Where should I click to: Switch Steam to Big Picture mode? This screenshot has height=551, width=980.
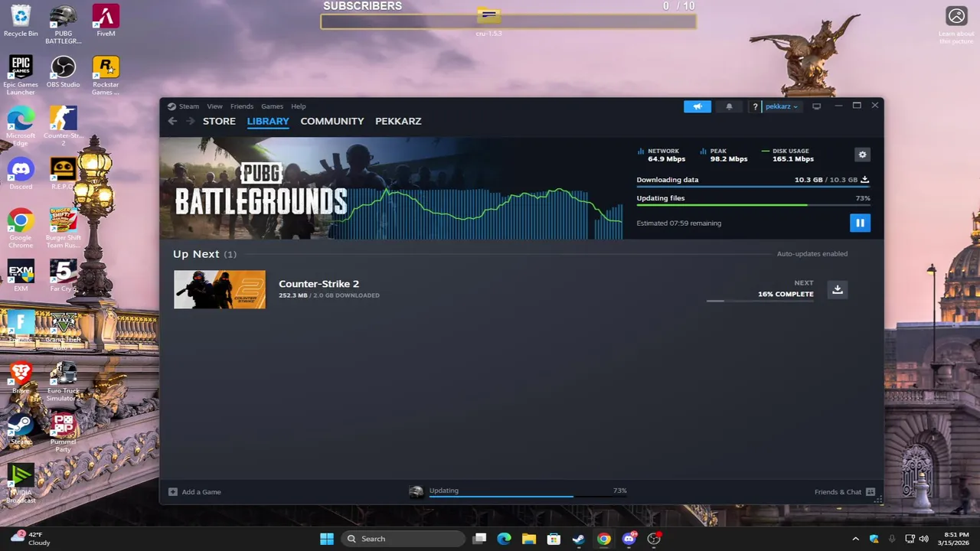[816, 106]
